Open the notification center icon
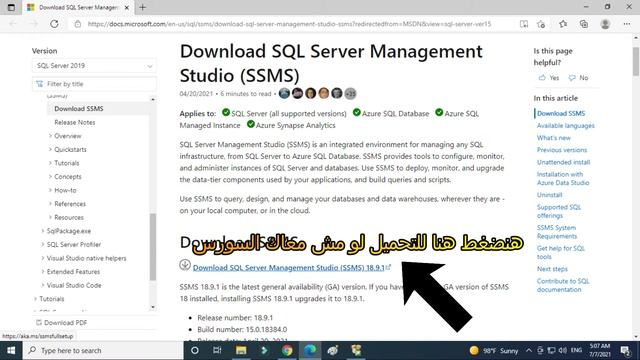 coord(625,351)
